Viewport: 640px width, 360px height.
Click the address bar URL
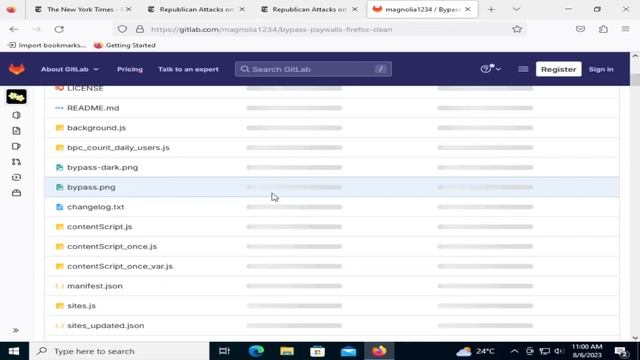(271, 29)
